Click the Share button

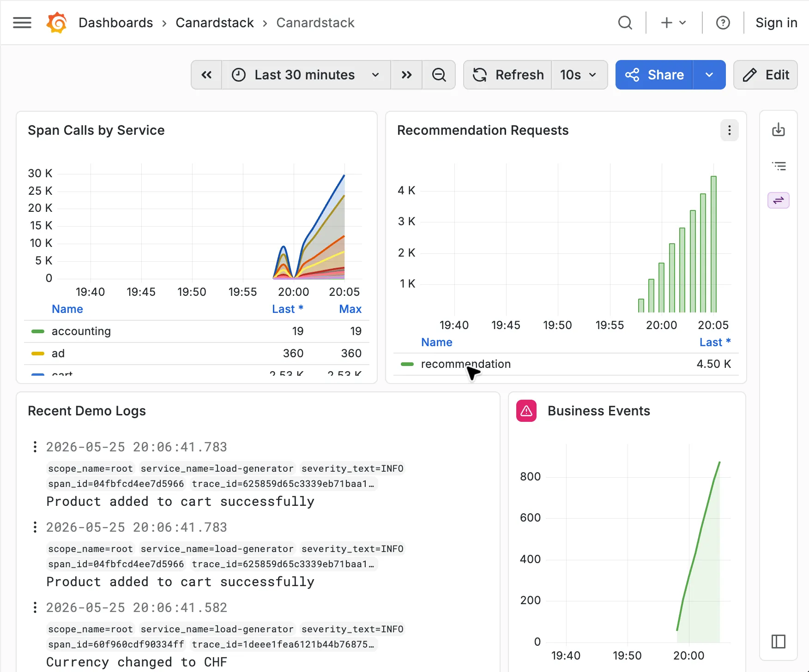pos(654,75)
